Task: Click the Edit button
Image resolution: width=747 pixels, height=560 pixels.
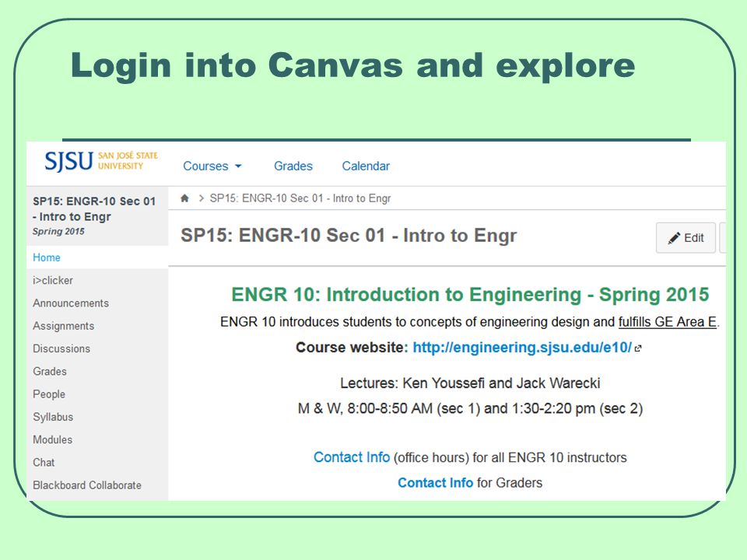Action: 686,238
